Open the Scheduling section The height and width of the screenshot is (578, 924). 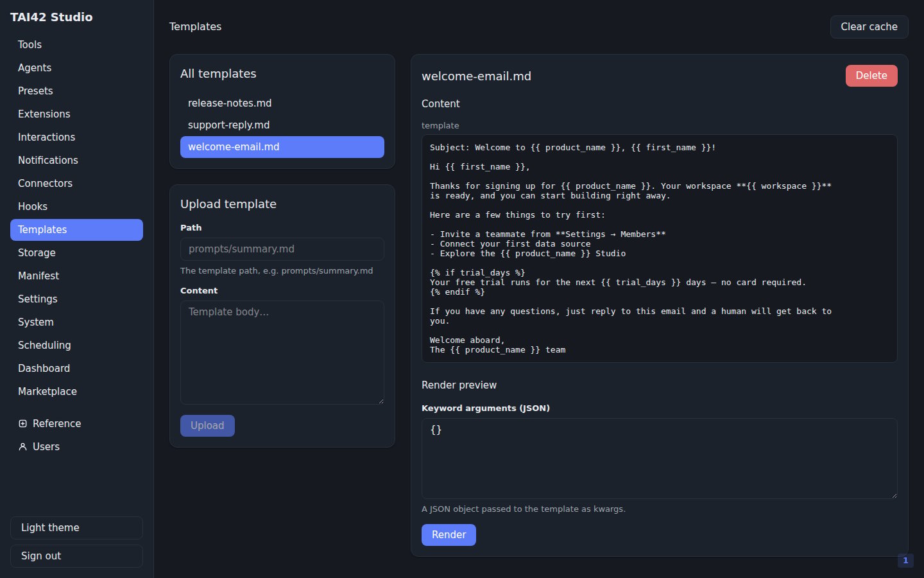click(76, 346)
